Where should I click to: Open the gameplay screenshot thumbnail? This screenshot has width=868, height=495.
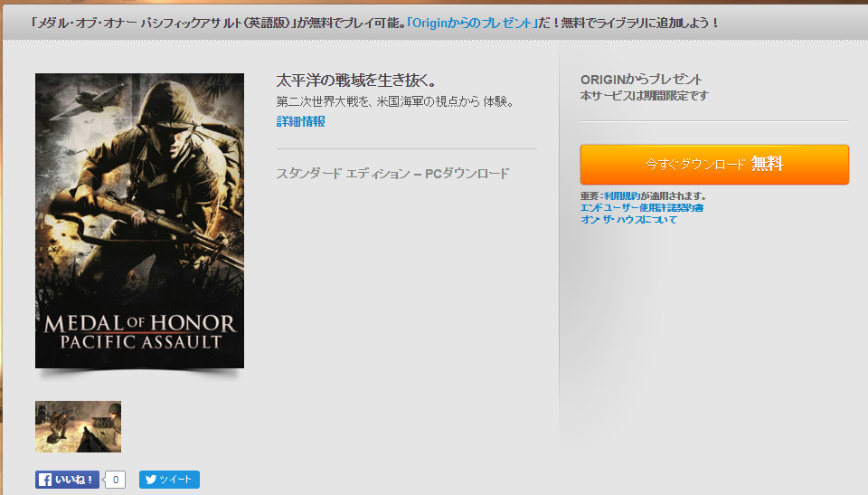(78, 427)
